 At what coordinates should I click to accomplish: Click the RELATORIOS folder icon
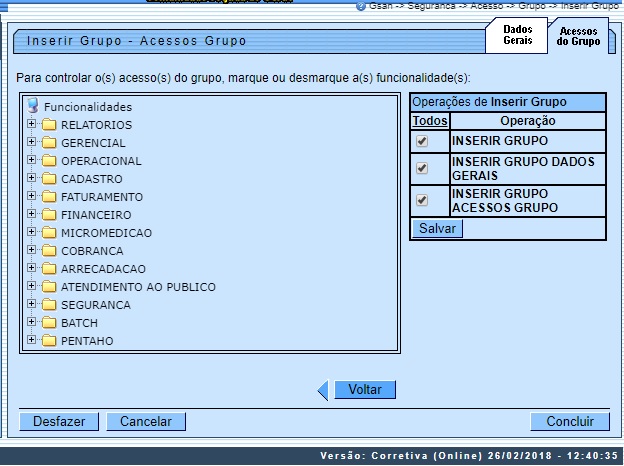[x=49, y=125]
